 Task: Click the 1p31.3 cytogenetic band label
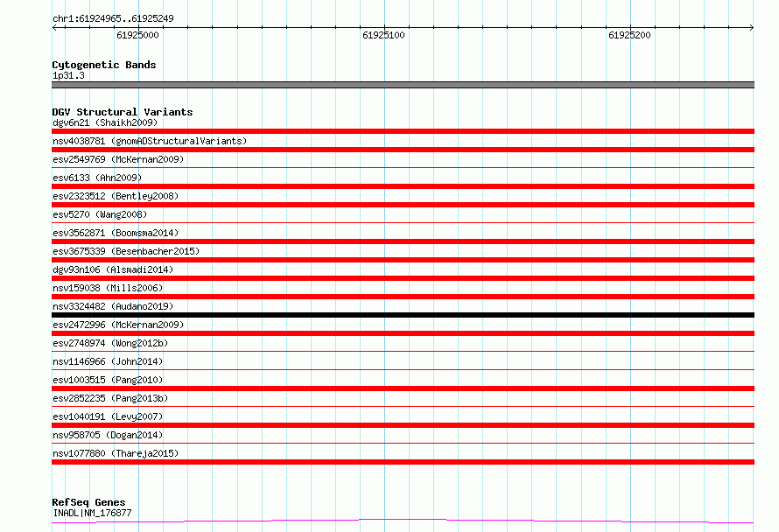pos(68,75)
